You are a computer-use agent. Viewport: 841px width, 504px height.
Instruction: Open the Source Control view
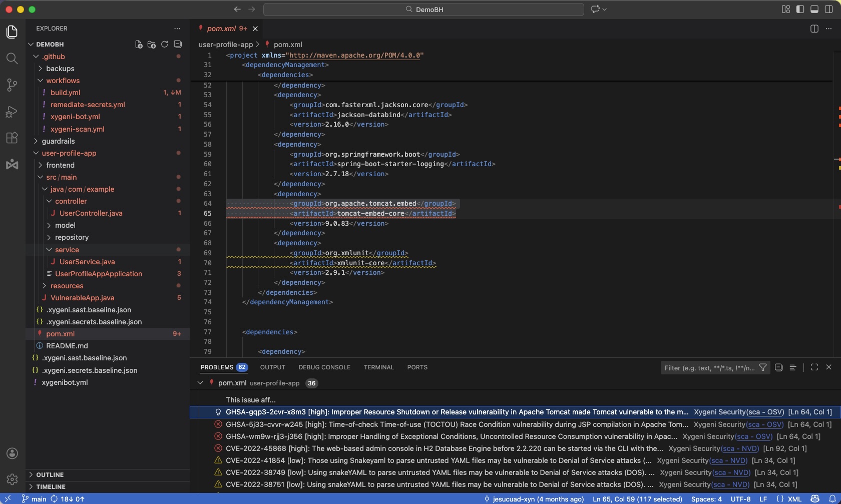coord(12,85)
